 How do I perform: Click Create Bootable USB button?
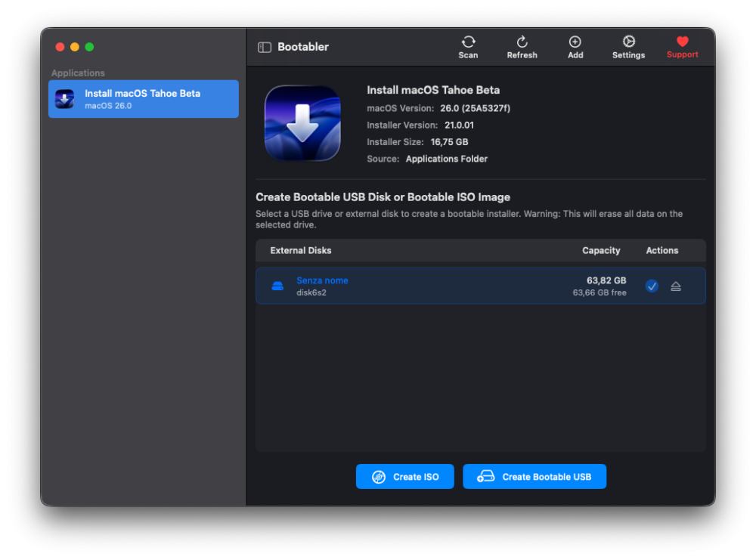(534, 477)
